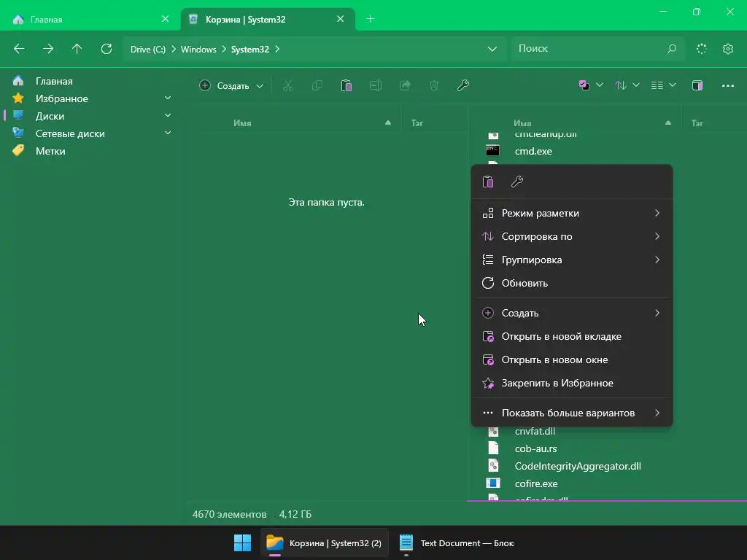
Task: Select cob-au.rs file
Action: [536, 448]
